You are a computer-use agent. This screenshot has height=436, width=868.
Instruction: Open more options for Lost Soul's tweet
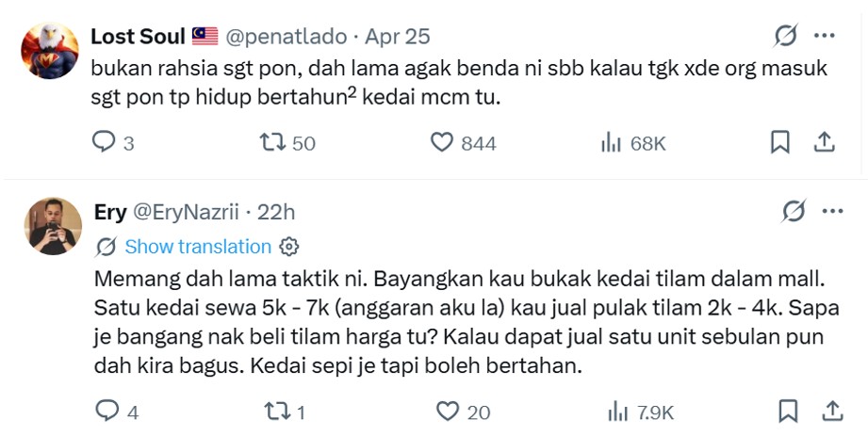tap(824, 37)
